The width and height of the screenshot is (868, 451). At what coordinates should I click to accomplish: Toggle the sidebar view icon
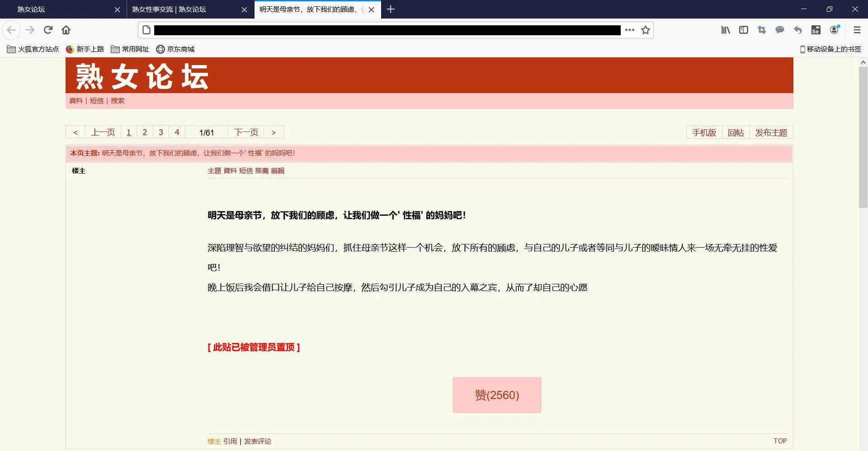click(743, 30)
